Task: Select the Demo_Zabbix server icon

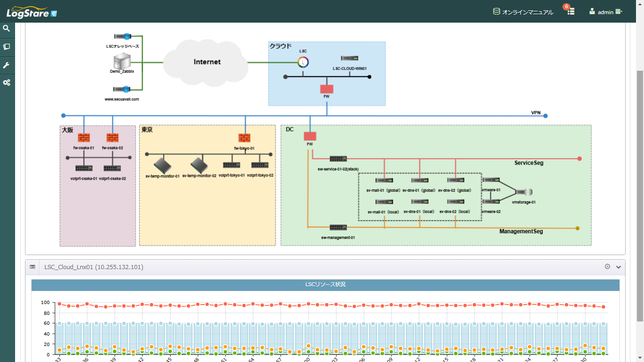Action: [122, 61]
